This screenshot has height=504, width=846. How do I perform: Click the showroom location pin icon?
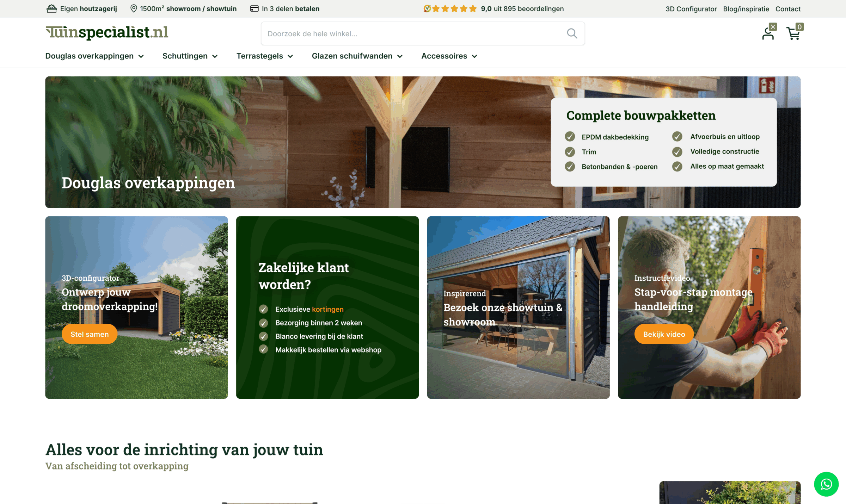pyautogui.click(x=134, y=8)
